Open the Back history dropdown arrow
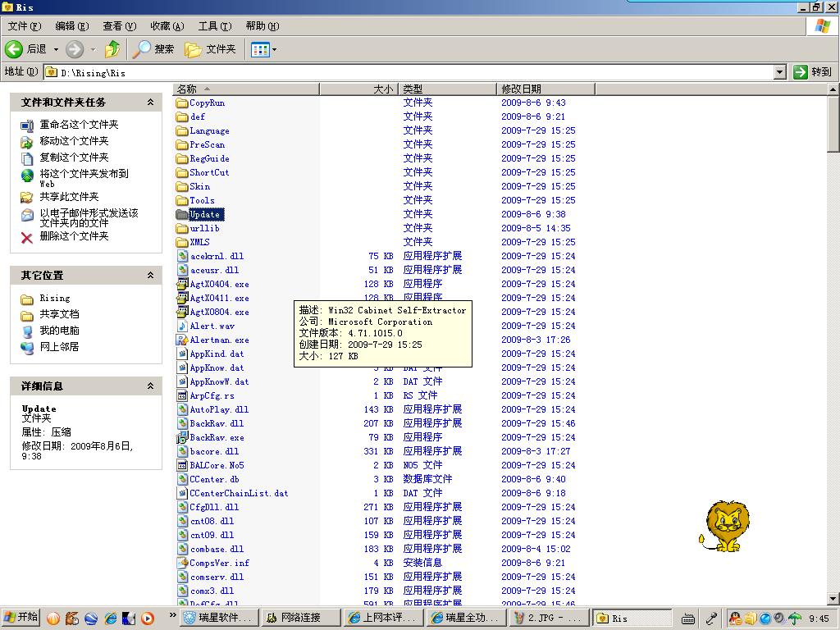The image size is (840, 630). pyautogui.click(x=56, y=50)
